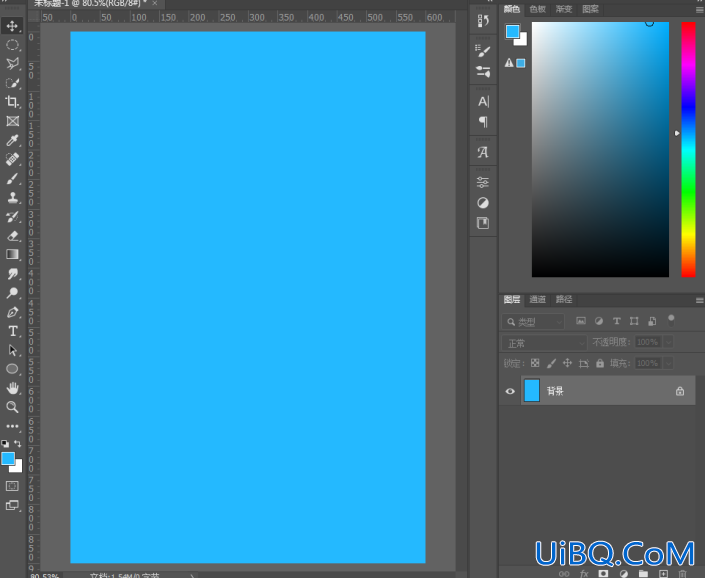Select the Clone Stamp tool

[x=12, y=197]
